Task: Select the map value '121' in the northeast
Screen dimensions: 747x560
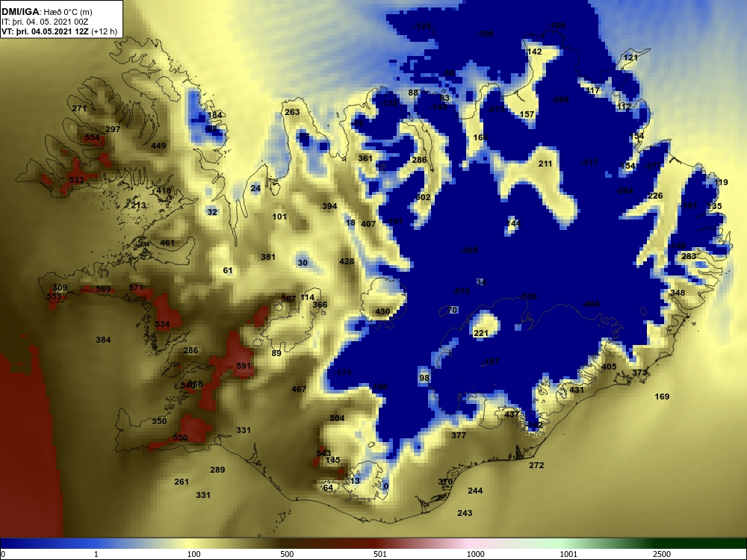Action: coord(630,57)
